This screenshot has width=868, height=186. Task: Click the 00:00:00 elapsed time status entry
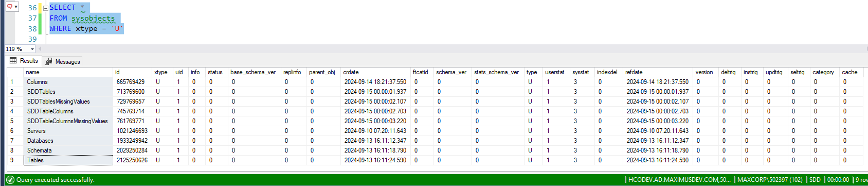click(838, 180)
